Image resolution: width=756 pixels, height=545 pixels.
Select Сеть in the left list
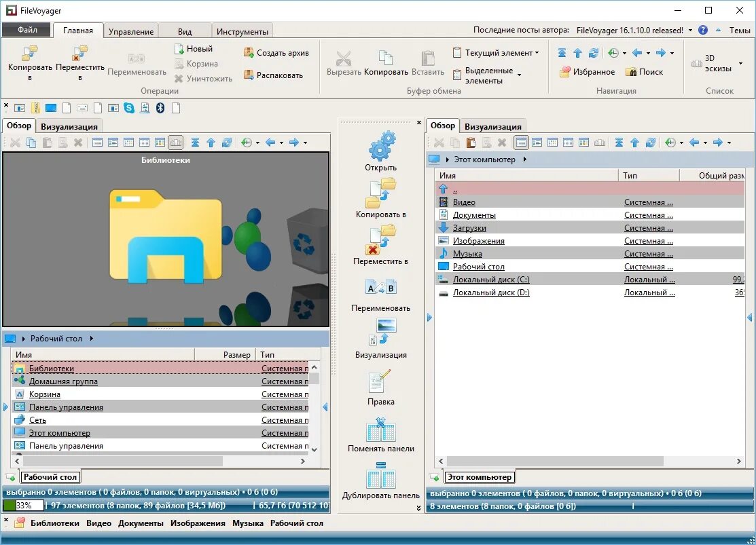pyautogui.click(x=160, y=420)
